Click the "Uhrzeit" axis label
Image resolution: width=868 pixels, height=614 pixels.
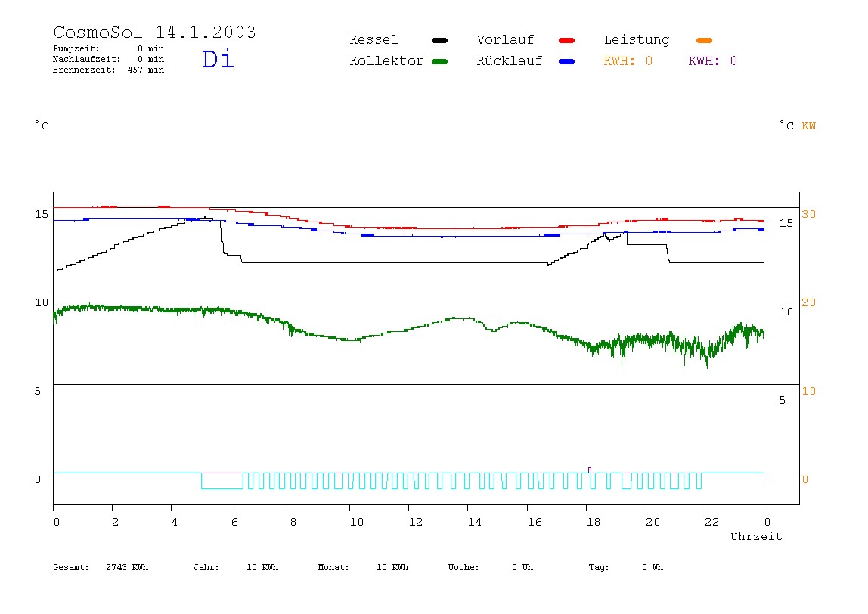[x=756, y=536]
